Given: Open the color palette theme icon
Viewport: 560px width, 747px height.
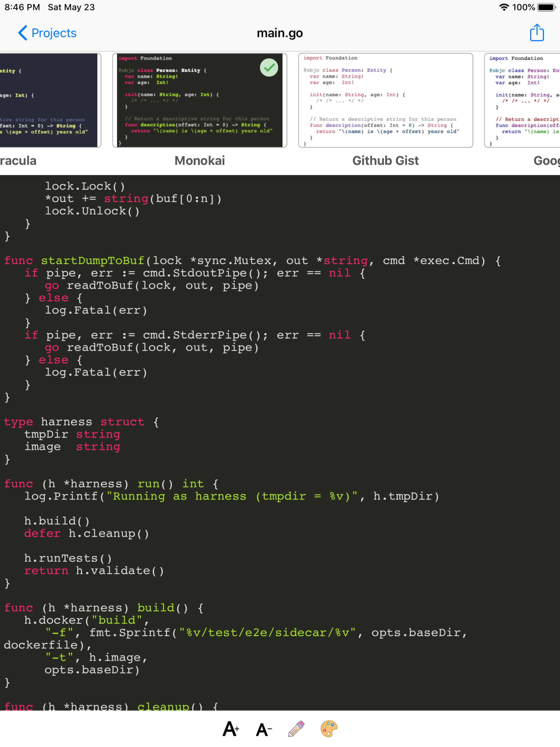Looking at the screenshot, I should 329,729.
